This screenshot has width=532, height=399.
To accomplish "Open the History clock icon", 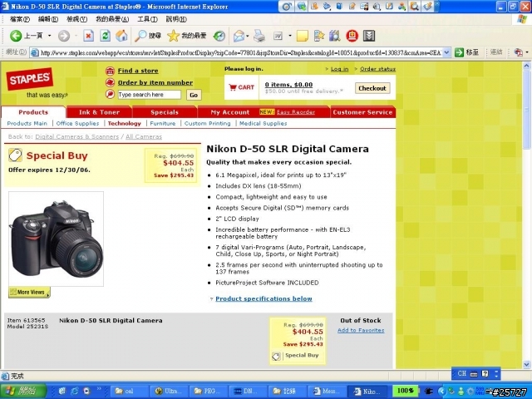I will 219,36.
